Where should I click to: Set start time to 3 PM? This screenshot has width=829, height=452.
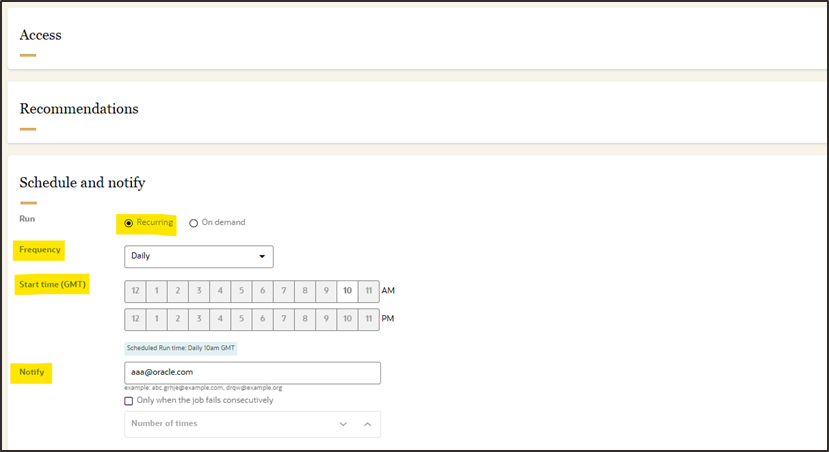pos(198,320)
